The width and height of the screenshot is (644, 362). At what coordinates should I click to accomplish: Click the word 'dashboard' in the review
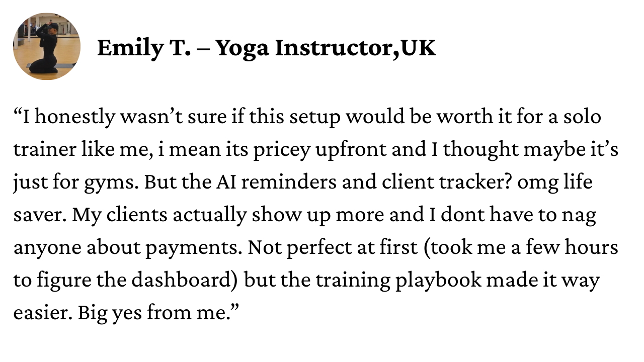tap(188, 281)
